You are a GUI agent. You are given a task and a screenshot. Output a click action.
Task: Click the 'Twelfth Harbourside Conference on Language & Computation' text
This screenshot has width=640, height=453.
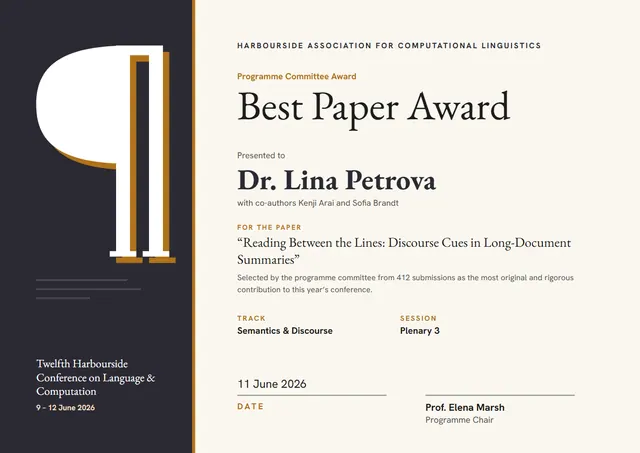click(96, 378)
